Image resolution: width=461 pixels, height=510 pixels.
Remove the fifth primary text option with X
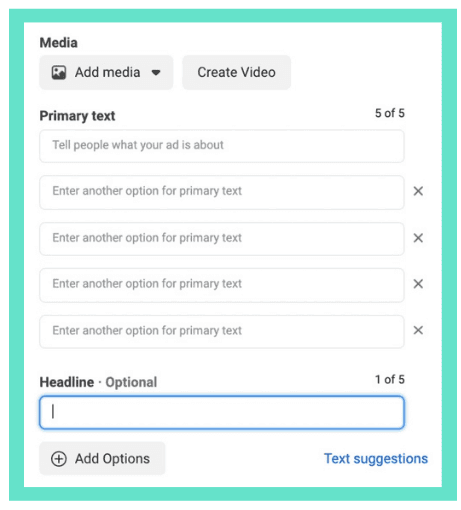(418, 330)
